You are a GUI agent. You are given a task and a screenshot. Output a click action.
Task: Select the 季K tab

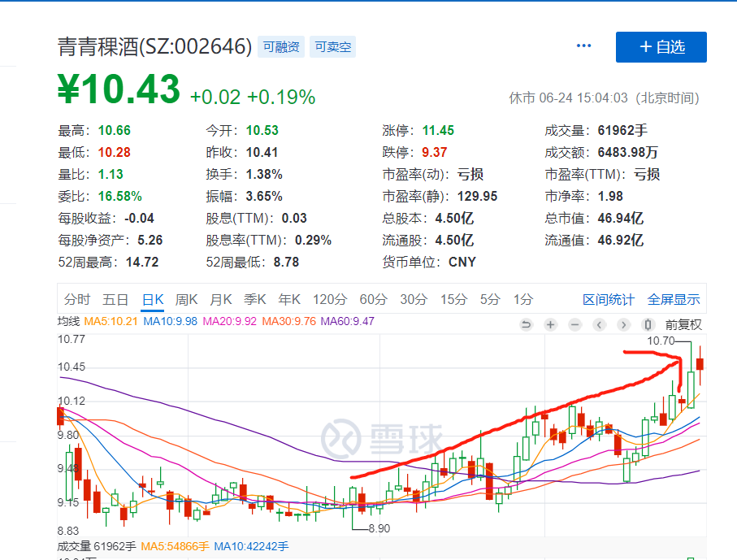point(255,300)
